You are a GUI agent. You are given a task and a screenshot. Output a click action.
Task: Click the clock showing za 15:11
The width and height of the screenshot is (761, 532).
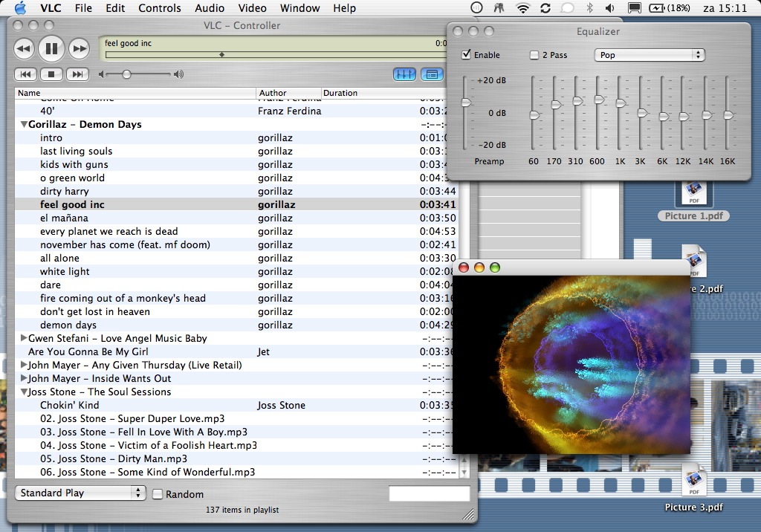725,7
